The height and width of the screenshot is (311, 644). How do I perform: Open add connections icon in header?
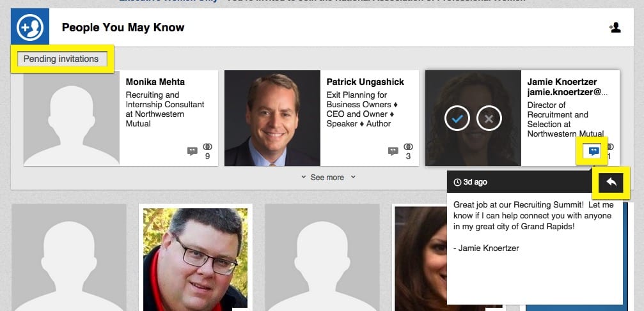tap(615, 28)
